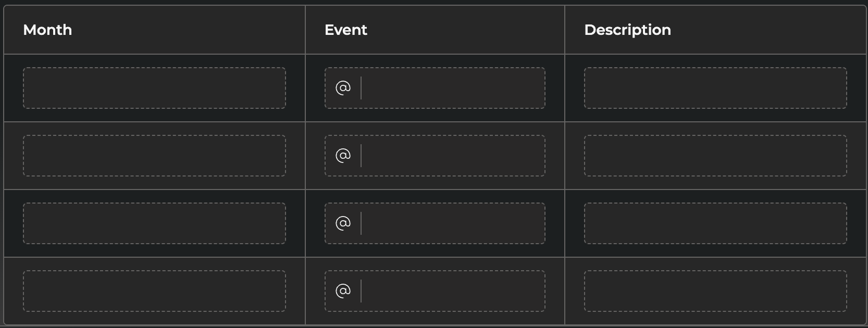Click the @ icon in second Event row

click(343, 155)
